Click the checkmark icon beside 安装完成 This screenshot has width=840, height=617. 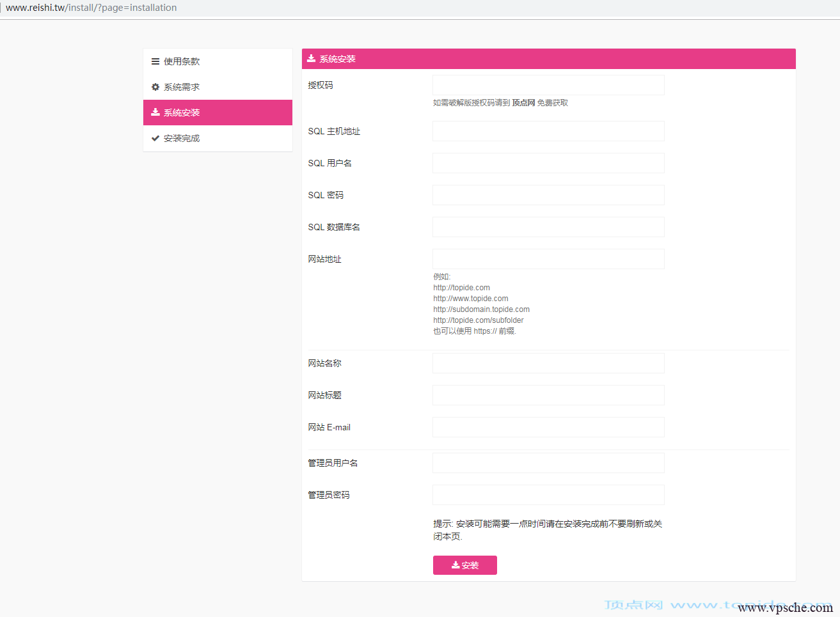(x=155, y=138)
